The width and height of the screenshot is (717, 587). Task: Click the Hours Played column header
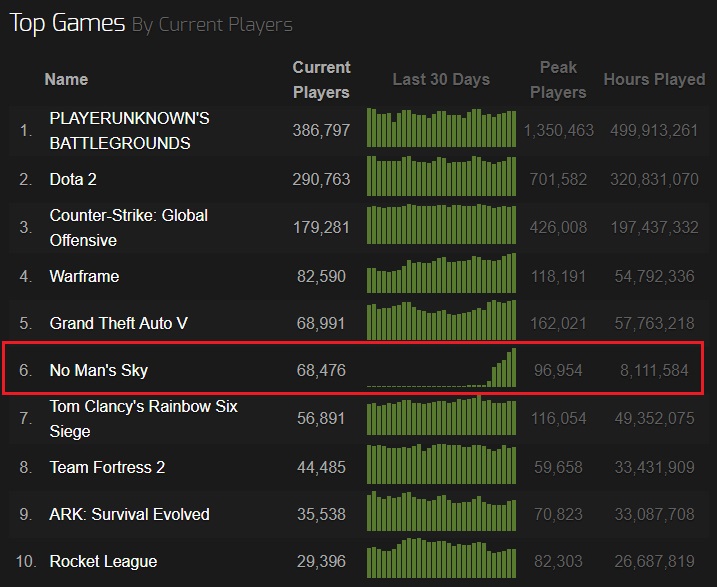654,80
